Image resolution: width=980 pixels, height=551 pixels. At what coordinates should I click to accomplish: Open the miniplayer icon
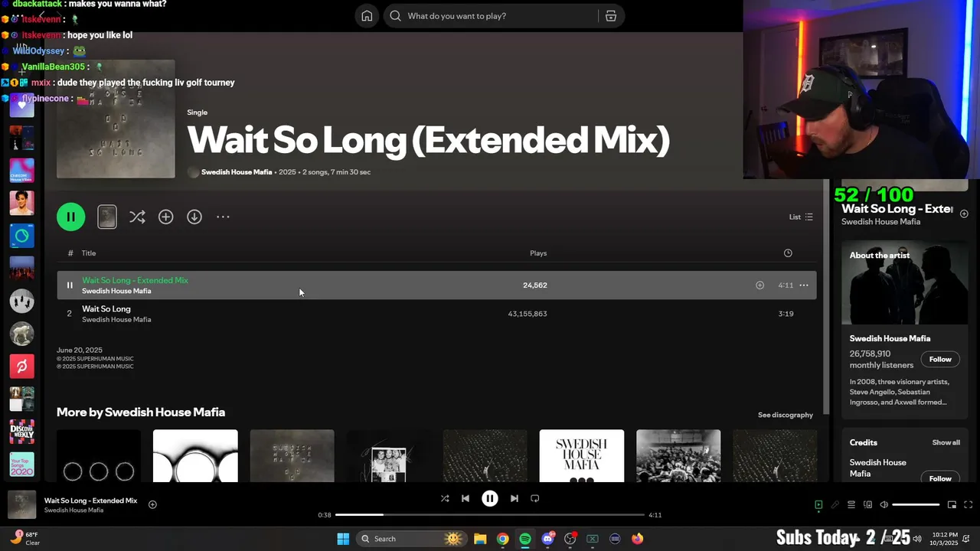click(x=952, y=505)
